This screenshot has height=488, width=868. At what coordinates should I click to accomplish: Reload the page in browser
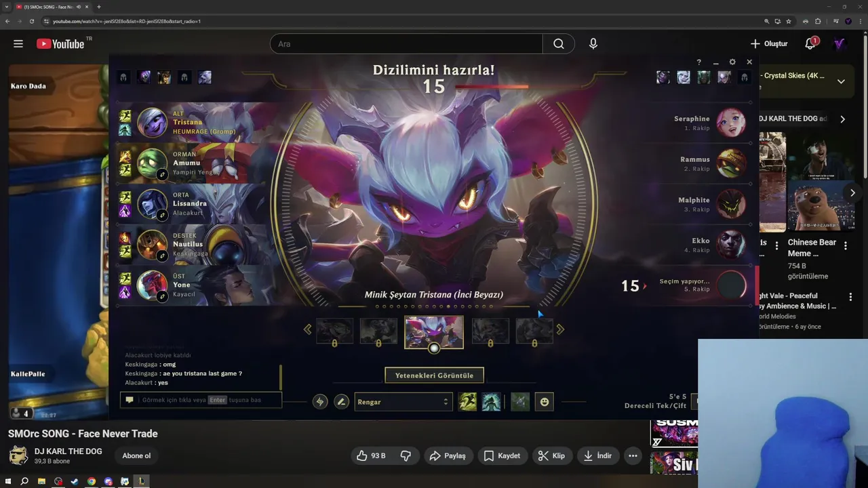pyautogui.click(x=31, y=21)
